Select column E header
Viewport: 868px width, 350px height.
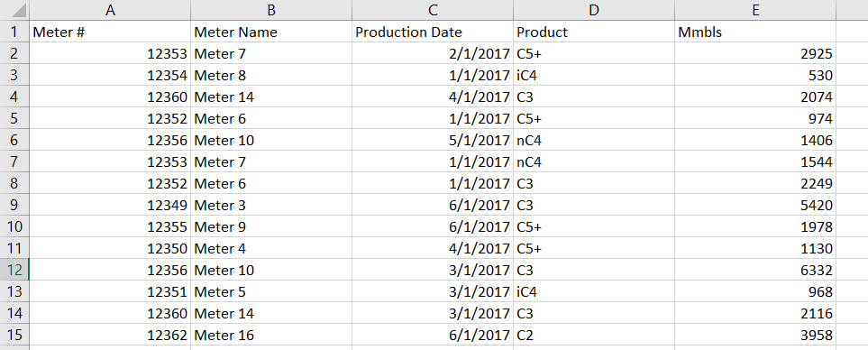point(755,10)
